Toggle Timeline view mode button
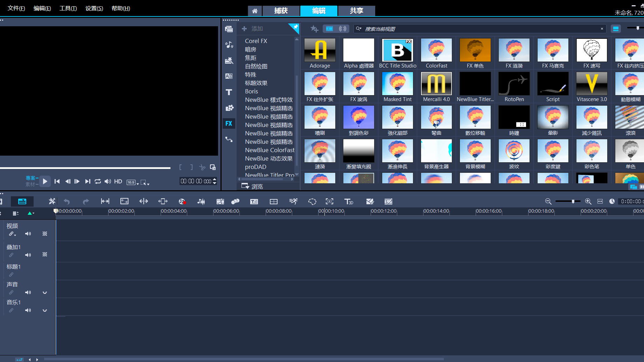This screenshot has height=362, width=644. click(x=22, y=201)
